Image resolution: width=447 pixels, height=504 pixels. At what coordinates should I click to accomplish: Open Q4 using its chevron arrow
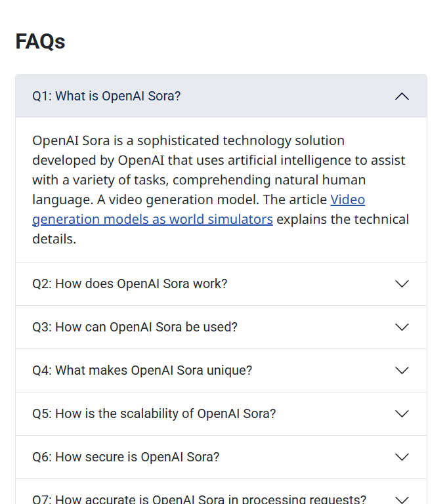click(402, 370)
